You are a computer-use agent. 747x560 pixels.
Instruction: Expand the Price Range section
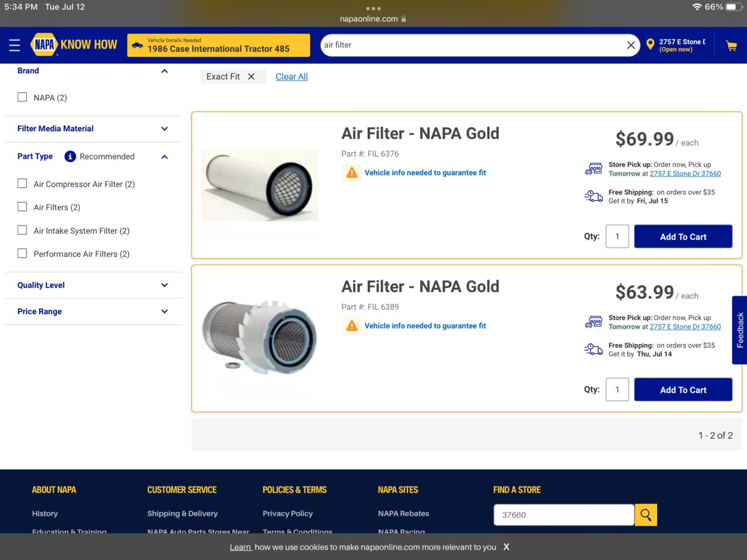165,311
